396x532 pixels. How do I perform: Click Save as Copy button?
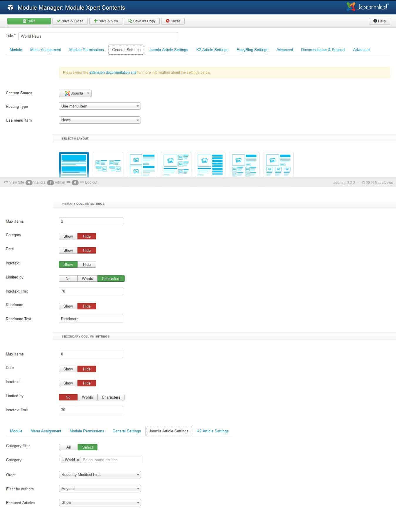[x=142, y=21]
